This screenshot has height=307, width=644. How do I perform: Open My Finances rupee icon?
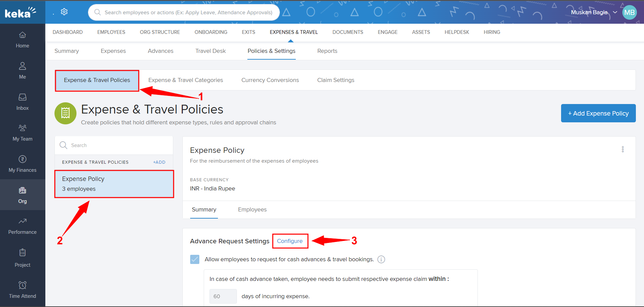coord(22,159)
